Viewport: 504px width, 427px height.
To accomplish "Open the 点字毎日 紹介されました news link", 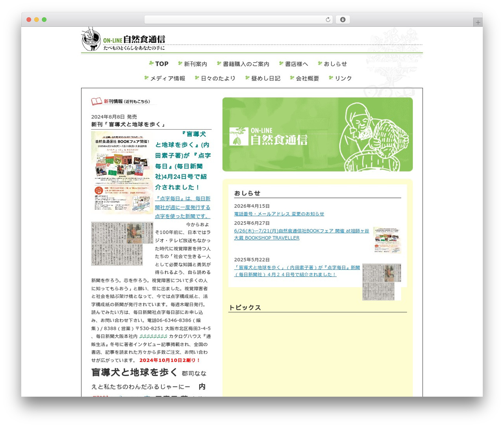I will [x=297, y=271].
